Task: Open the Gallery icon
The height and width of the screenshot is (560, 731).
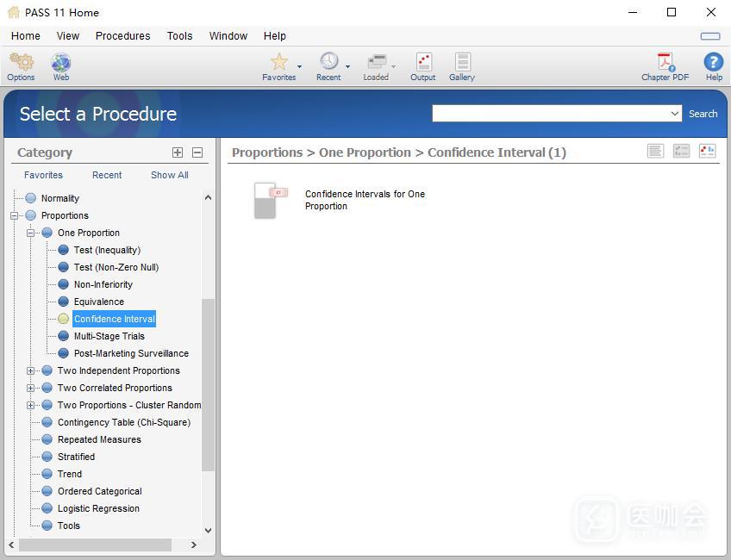Action: pos(462,63)
